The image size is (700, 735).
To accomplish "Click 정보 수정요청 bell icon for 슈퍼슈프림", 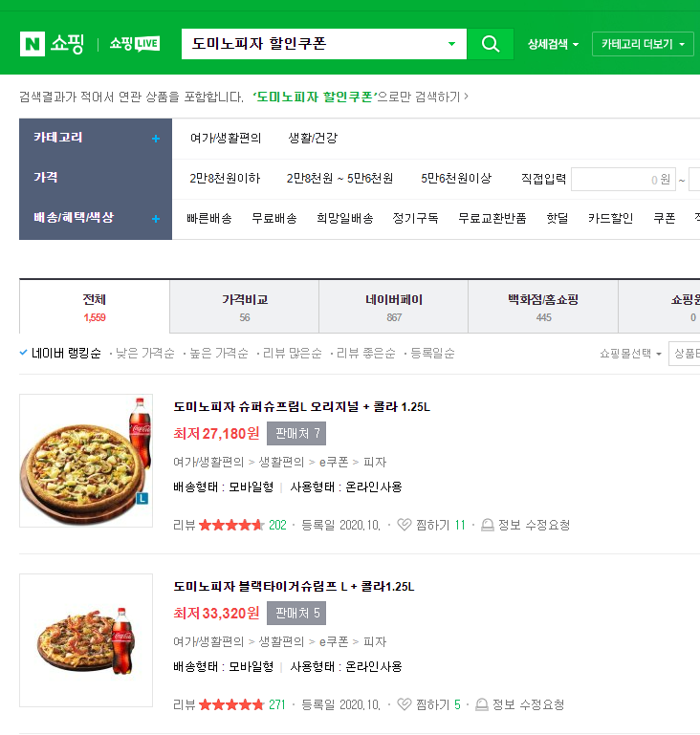I will point(488,525).
